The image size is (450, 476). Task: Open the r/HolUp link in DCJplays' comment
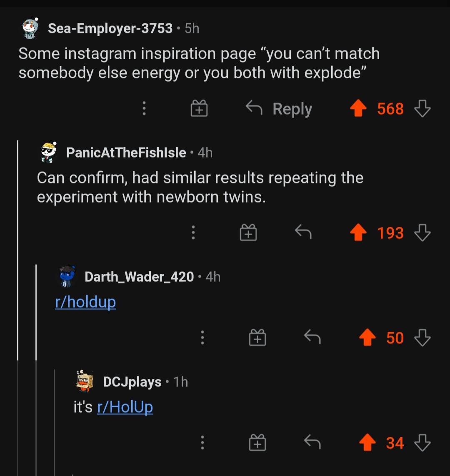pos(125,407)
